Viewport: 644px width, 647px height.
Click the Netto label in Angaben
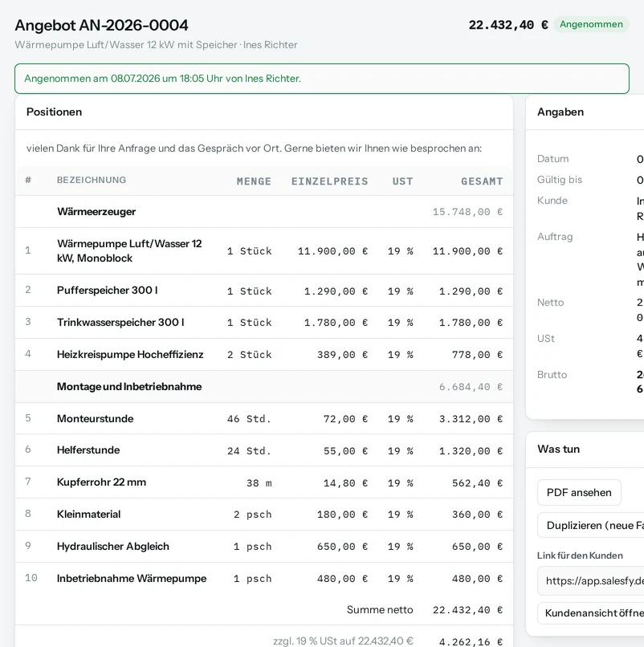[550, 303]
